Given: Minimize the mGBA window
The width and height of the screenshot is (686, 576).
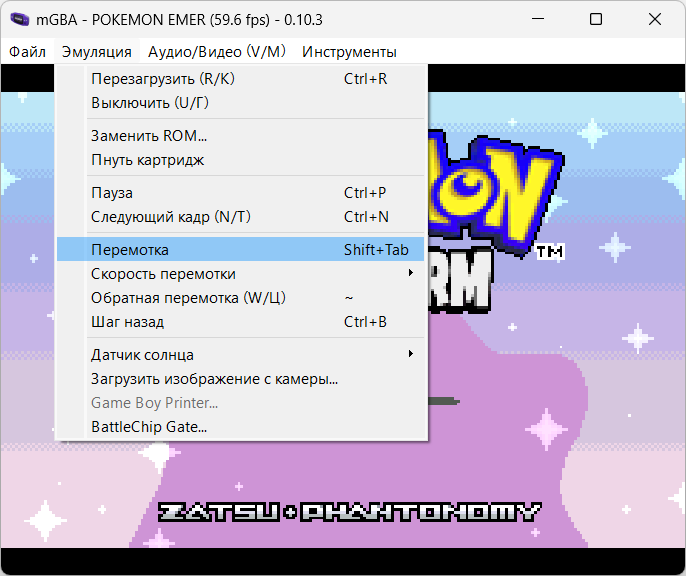Looking at the screenshot, I should (538, 19).
